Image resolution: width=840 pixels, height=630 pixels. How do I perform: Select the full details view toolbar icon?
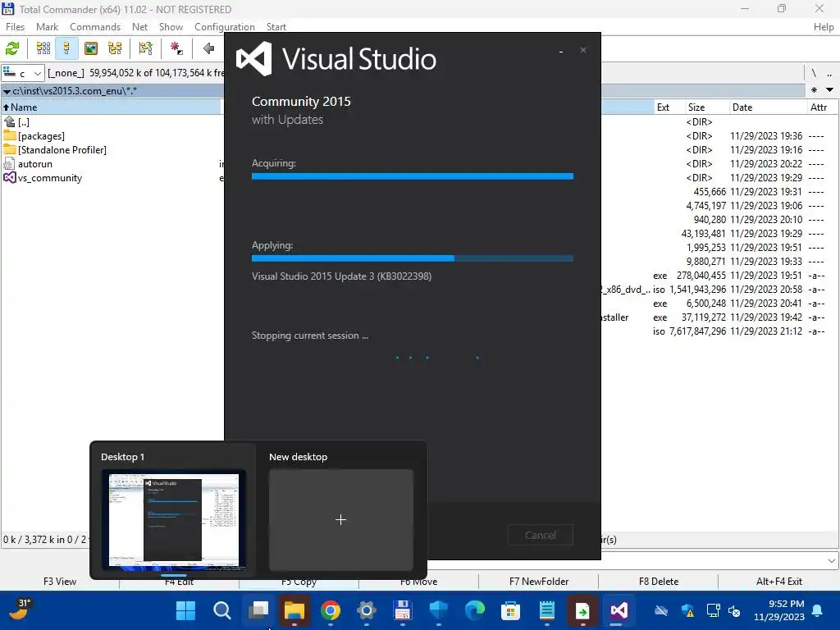click(67, 48)
